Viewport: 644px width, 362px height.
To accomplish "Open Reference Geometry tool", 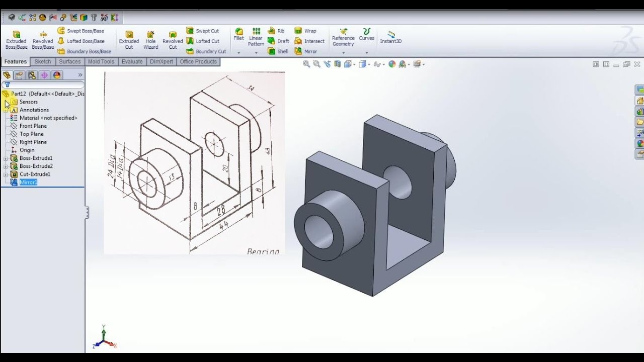I will point(343,38).
